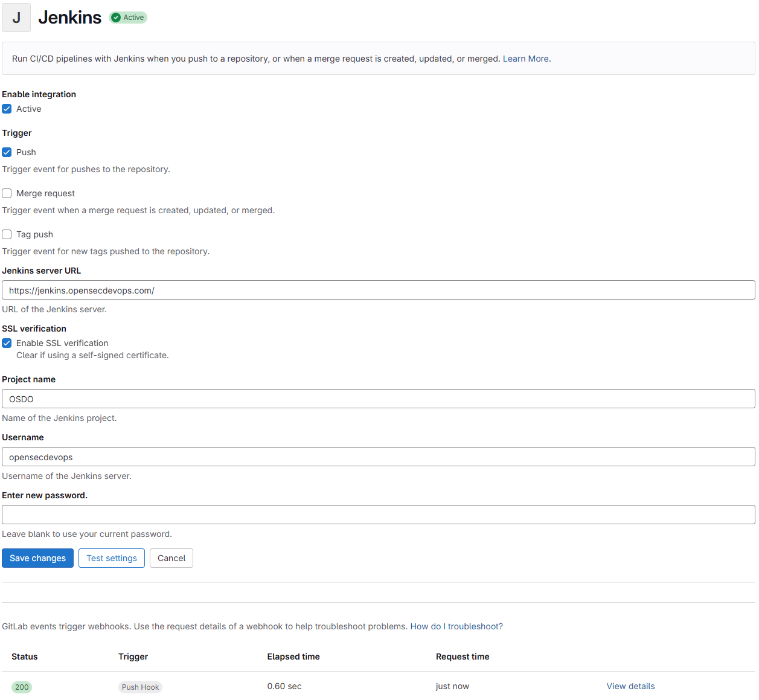Screen dimensions: 759x700
Task: Open View details for Push Hook request
Action: (630, 686)
